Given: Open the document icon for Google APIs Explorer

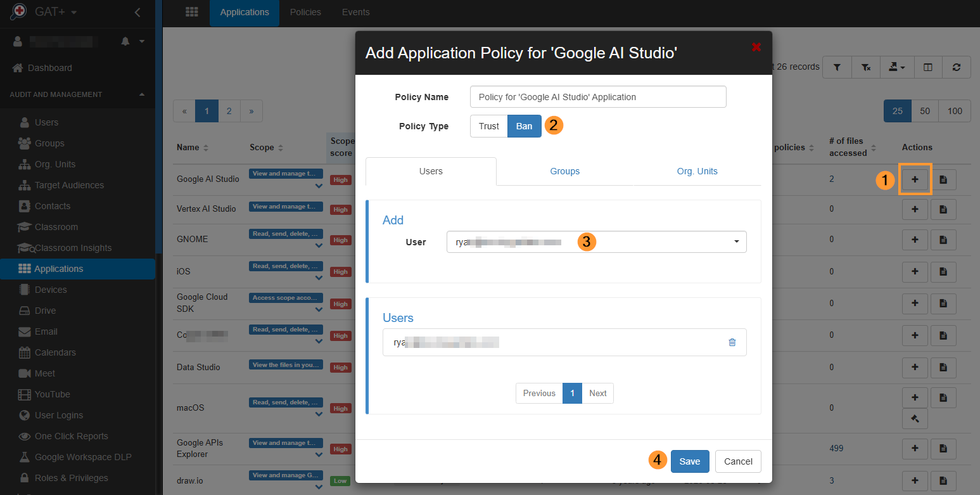Looking at the screenshot, I should pos(943,449).
